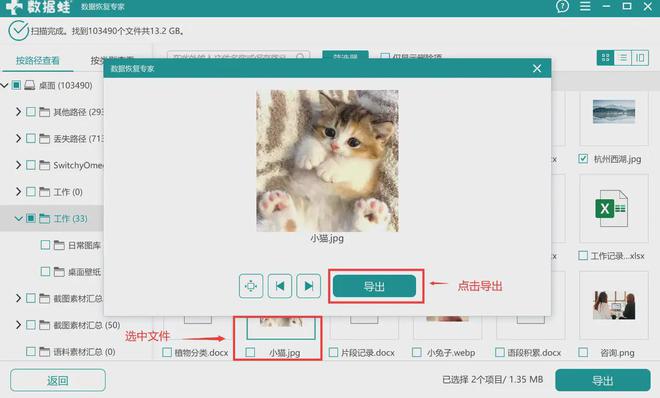Check the 桌面壁纸 folder checkbox
The image size is (660, 398).
point(45,271)
